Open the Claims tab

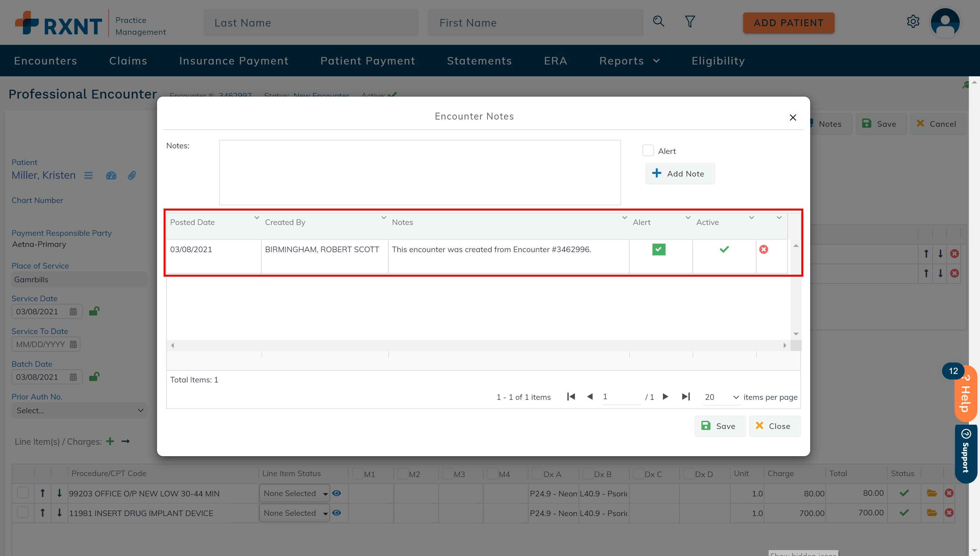point(128,61)
